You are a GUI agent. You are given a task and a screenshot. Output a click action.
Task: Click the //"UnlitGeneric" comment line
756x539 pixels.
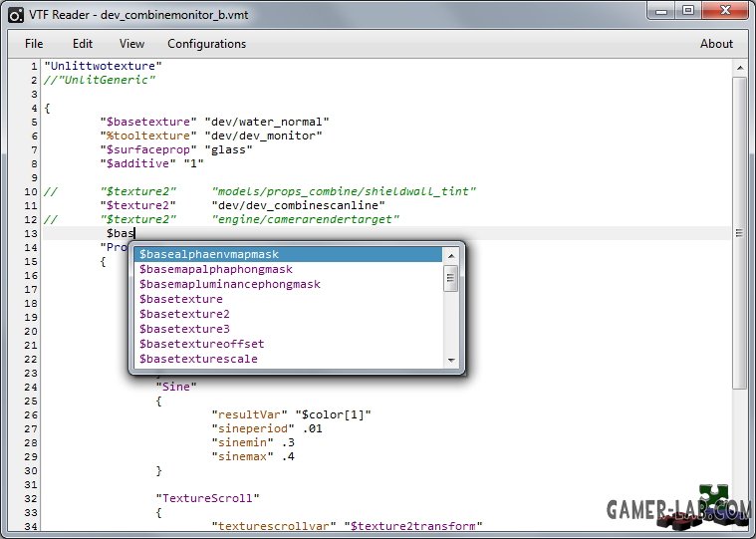click(100, 80)
